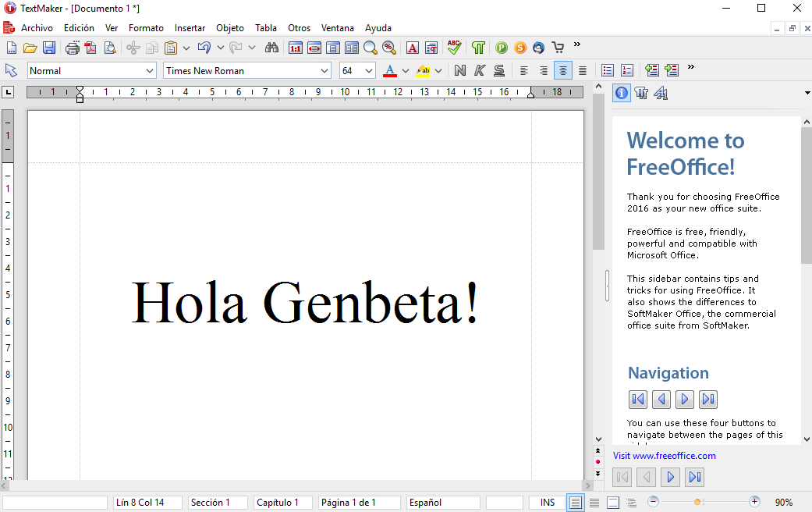Insert a text frame with the red A icon

coord(413,48)
